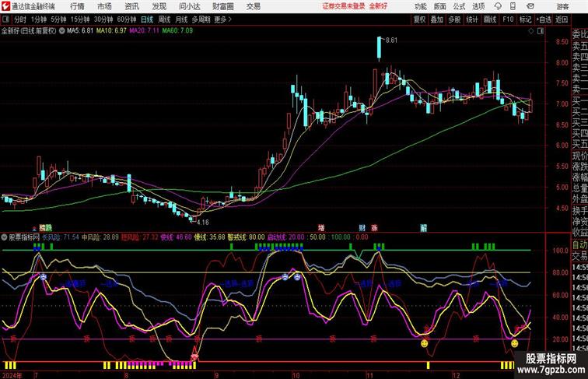Switch to the 周线 weekly tab
Viewport: 588px width, 379px height.
[164, 19]
